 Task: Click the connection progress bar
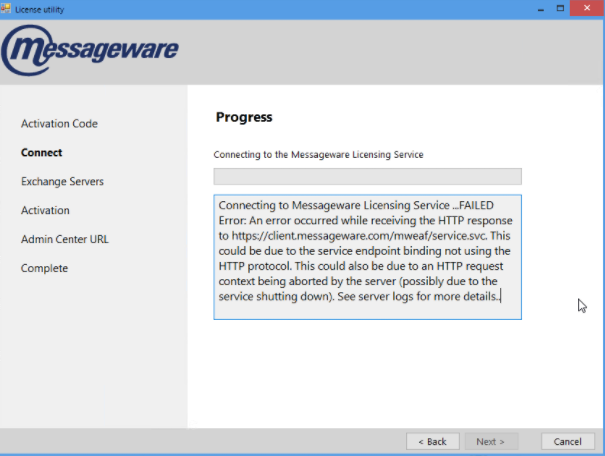[367, 177]
